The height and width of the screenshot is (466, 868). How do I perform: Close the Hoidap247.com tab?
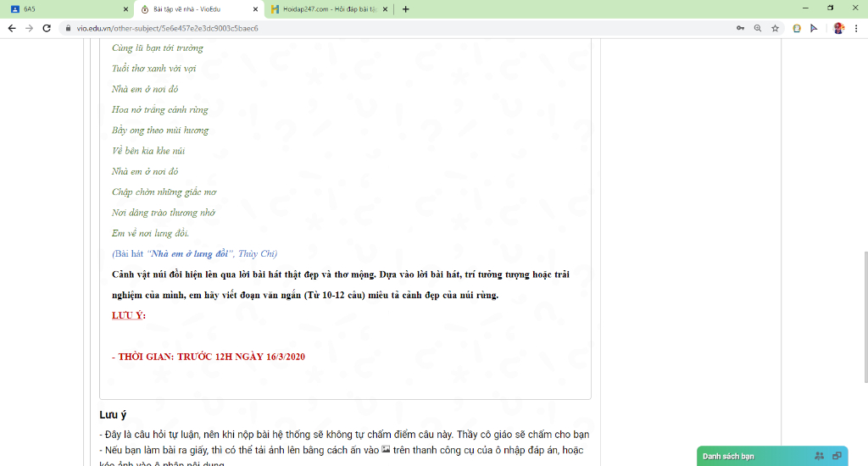[x=386, y=9]
